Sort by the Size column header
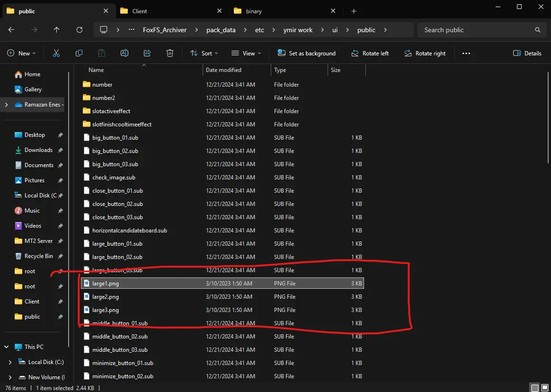 pyautogui.click(x=347, y=70)
